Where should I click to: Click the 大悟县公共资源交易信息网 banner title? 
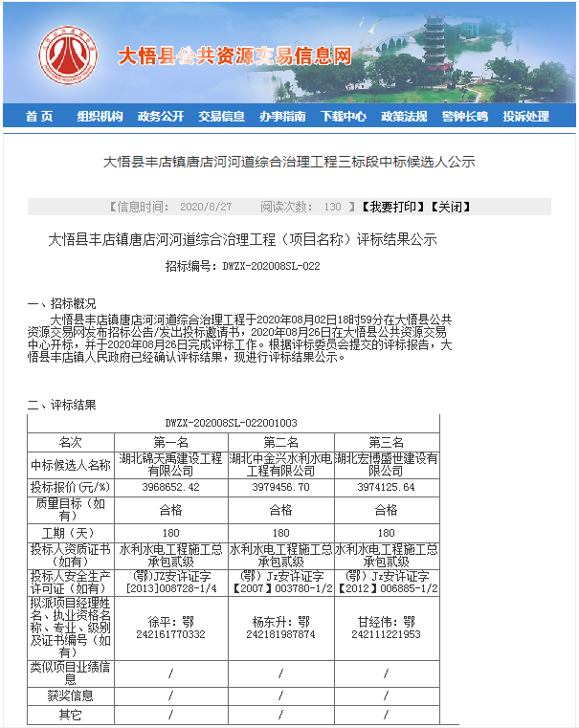click(234, 55)
